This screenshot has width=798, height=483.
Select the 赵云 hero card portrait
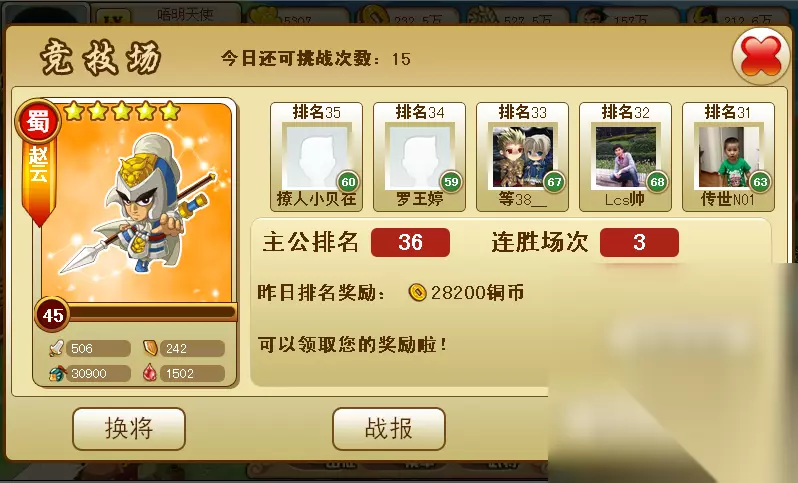tap(136, 206)
